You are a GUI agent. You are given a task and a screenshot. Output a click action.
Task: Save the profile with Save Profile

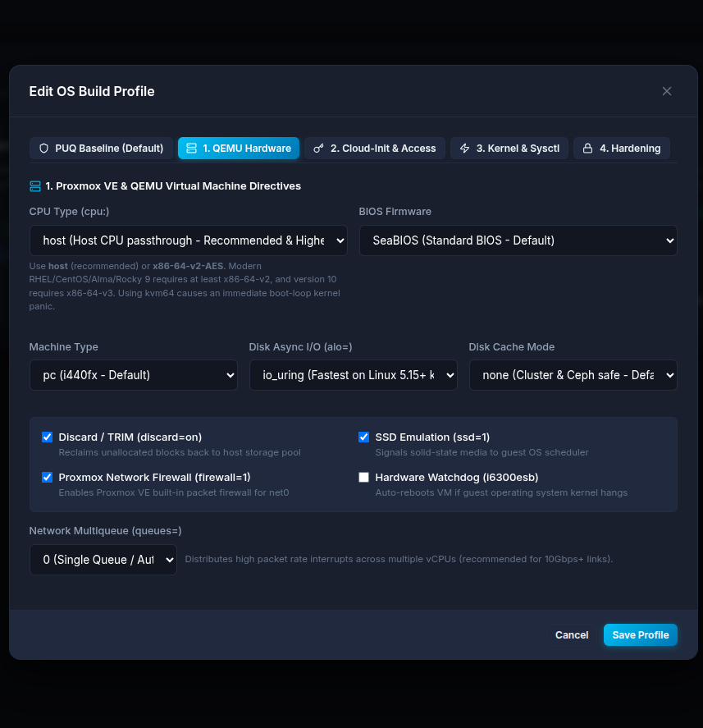pyautogui.click(x=641, y=634)
